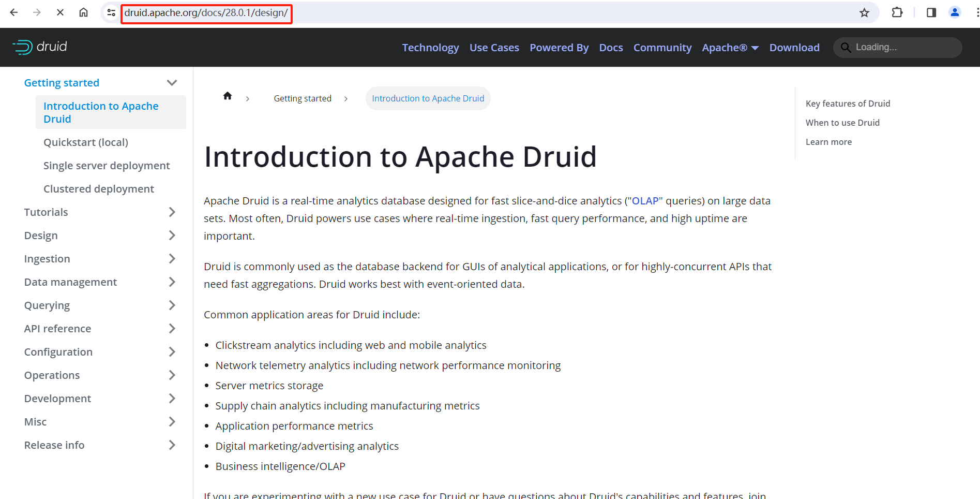Open Design sidebar category
Screen dimensions: 980x499
pos(41,236)
